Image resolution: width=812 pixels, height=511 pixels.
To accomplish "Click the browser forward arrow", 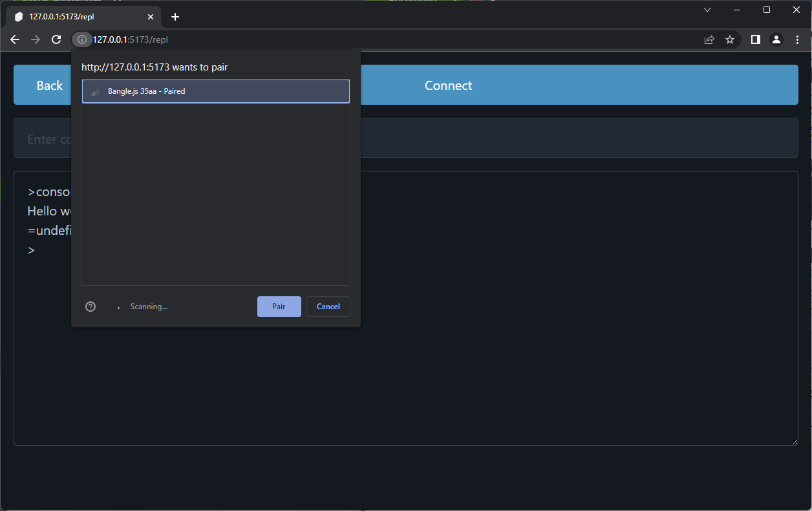I will 36,39.
